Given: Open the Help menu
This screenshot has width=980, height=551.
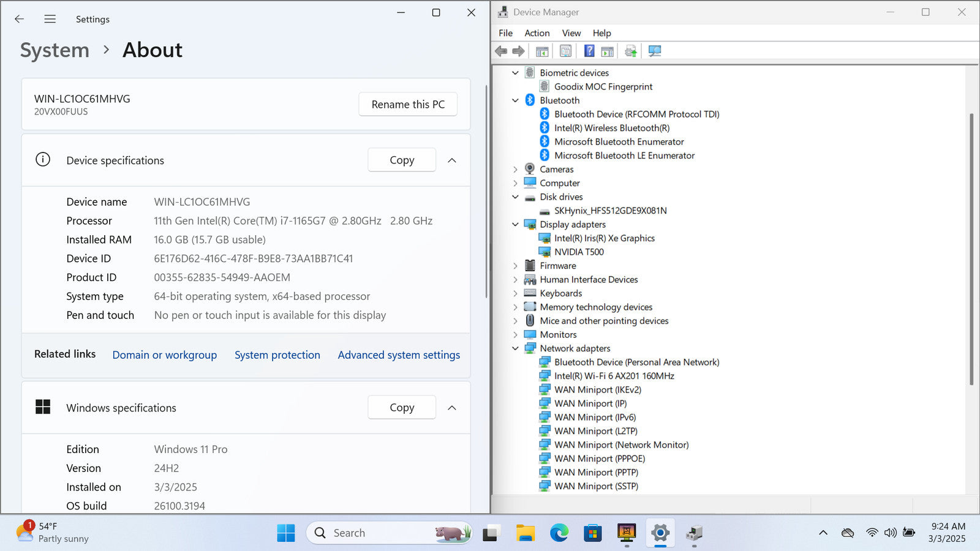Looking at the screenshot, I should 601,33.
